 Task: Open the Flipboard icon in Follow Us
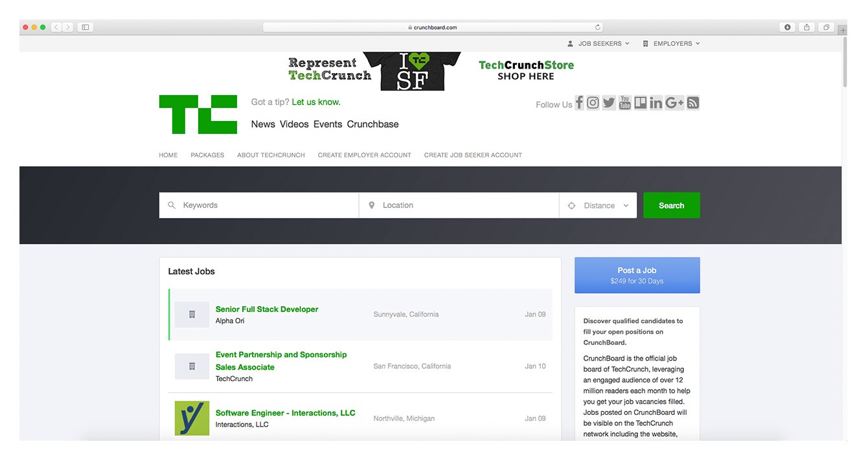coord(641,103)
